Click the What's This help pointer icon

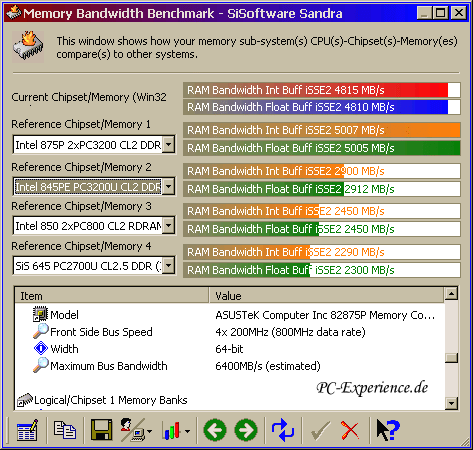pos(387,430)
